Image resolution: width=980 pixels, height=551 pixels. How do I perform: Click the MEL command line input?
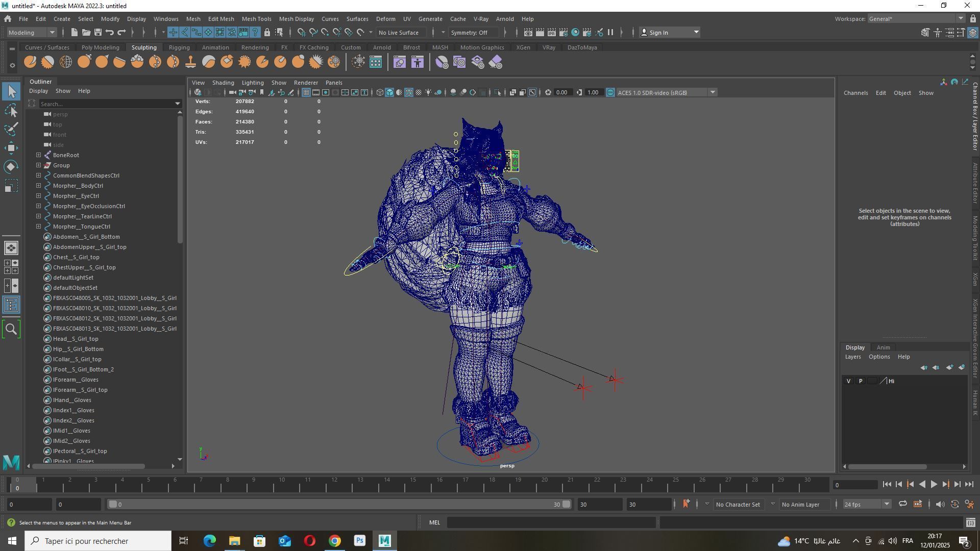tap(551, 522)
